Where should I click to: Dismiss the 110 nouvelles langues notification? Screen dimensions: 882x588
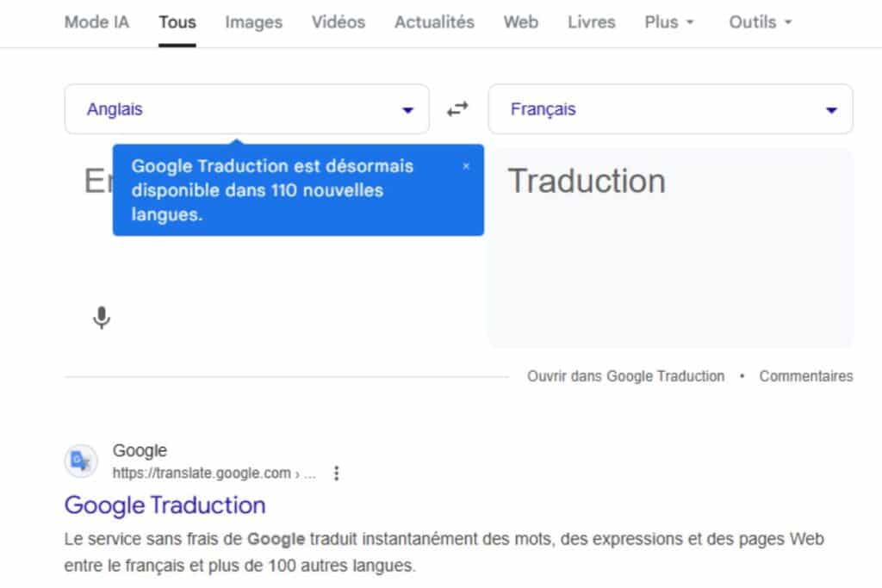tap(466, 166)
